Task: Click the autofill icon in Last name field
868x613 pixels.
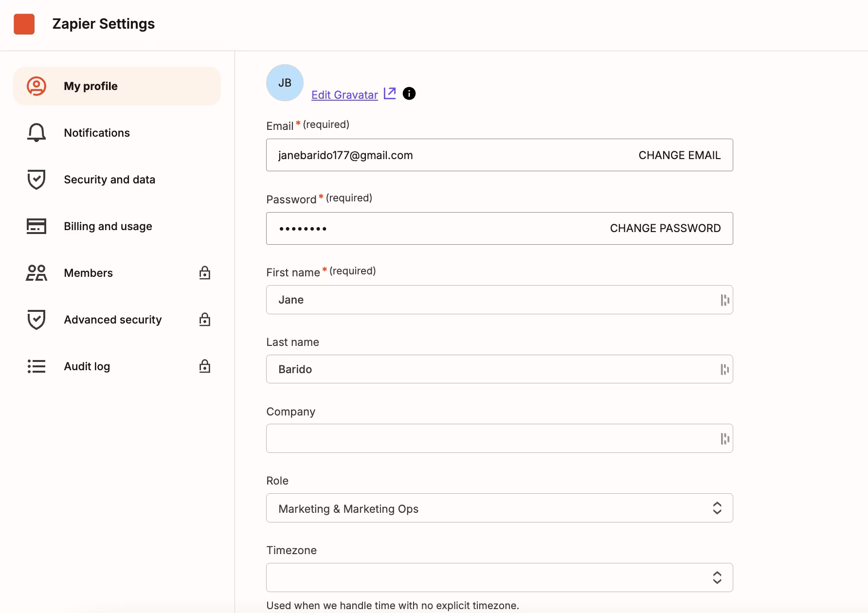Action: [x=725, y=370]
